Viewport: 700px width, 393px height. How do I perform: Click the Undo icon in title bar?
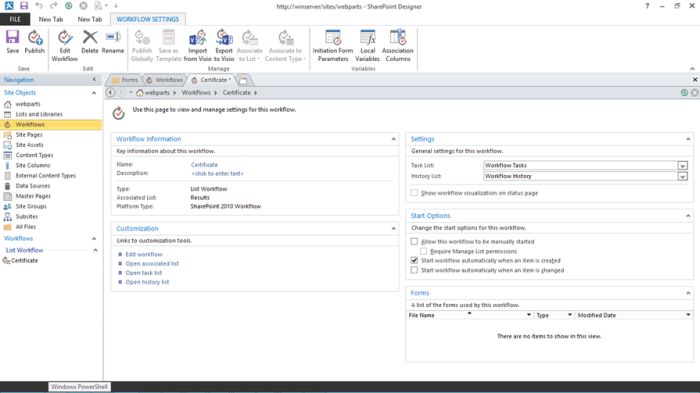pyautogui.click(x=39, y=6)
